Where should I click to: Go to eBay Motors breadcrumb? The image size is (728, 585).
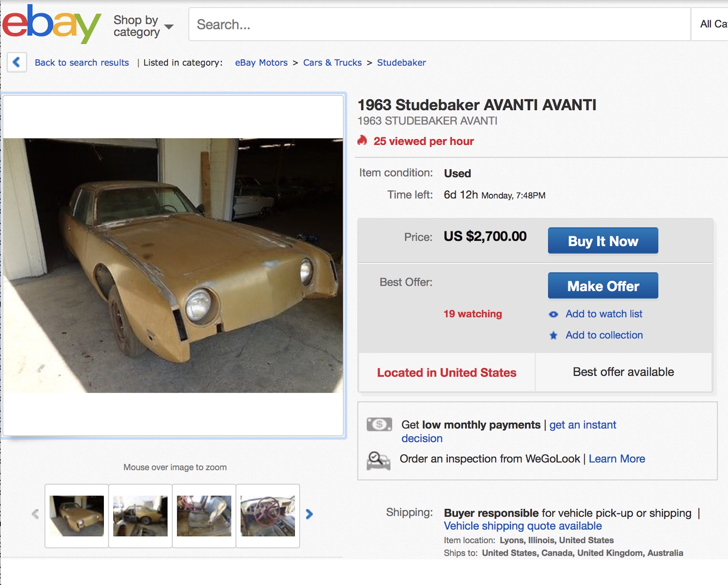(x=261, y=63)
